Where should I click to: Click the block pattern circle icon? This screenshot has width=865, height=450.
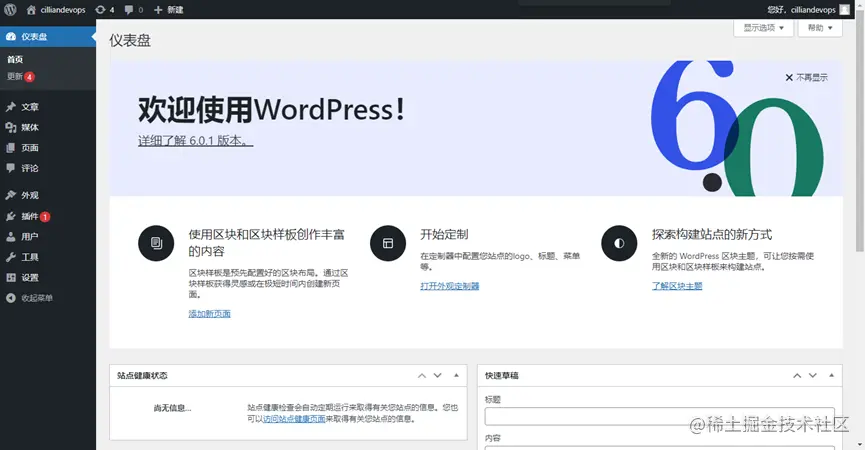point(156,243)
